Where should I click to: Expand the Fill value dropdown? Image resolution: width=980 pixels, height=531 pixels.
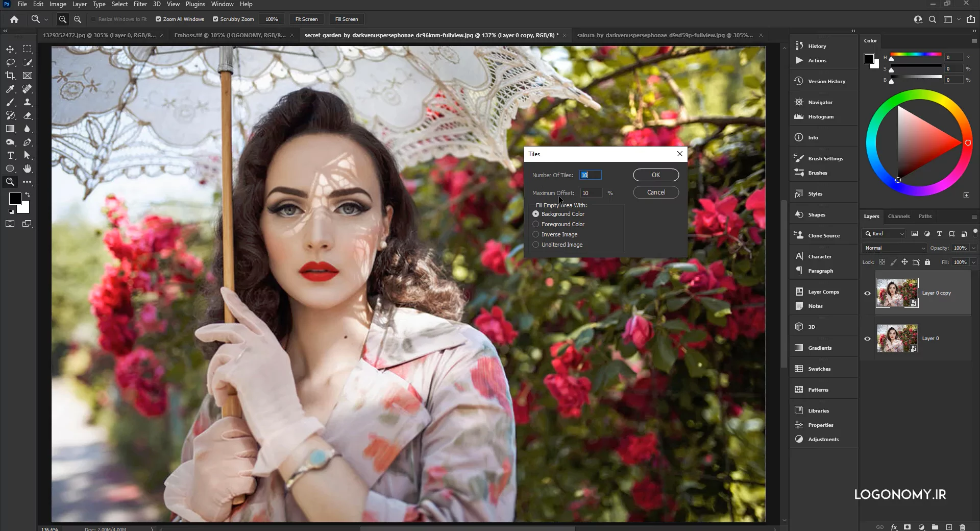tap(973, 262)
